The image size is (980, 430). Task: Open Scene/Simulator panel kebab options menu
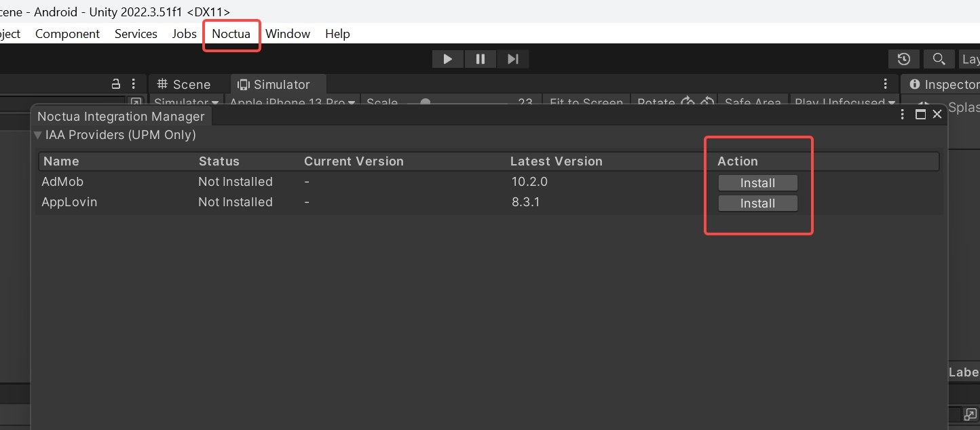pyautogui.click(x=885, y=84)
